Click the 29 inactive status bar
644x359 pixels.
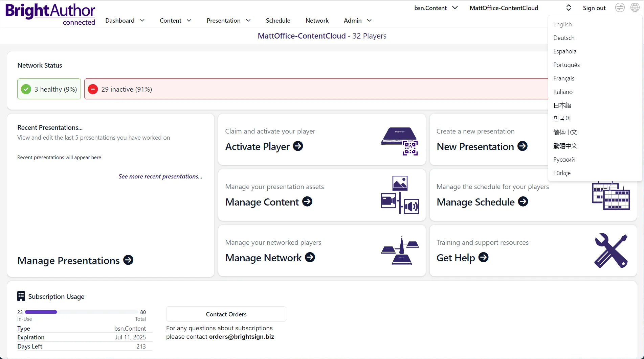tap(316, 89)
